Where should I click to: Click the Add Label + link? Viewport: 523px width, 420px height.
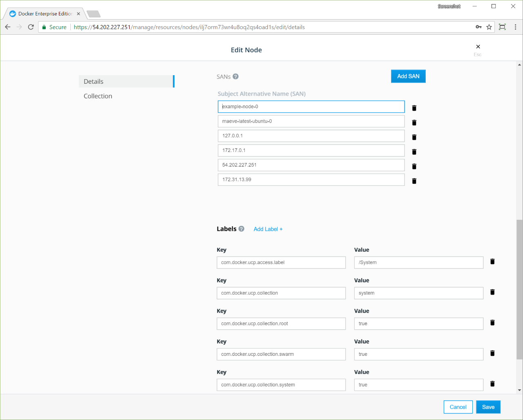[268, 229]
